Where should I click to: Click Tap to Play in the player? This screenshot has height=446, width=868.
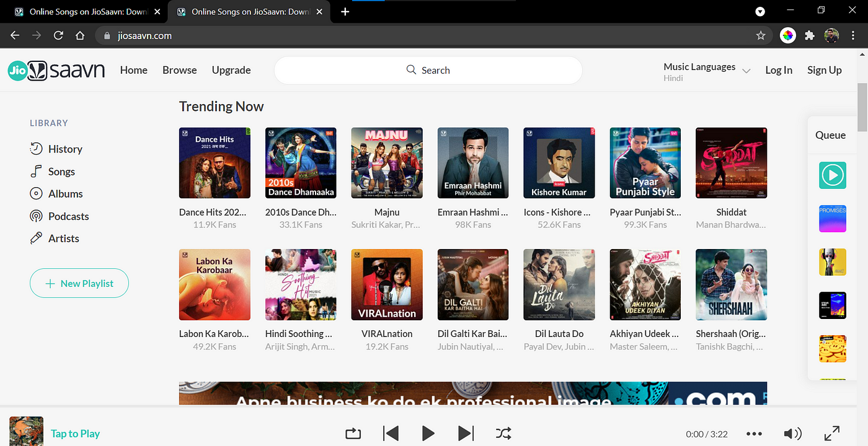tap(75, 434)
